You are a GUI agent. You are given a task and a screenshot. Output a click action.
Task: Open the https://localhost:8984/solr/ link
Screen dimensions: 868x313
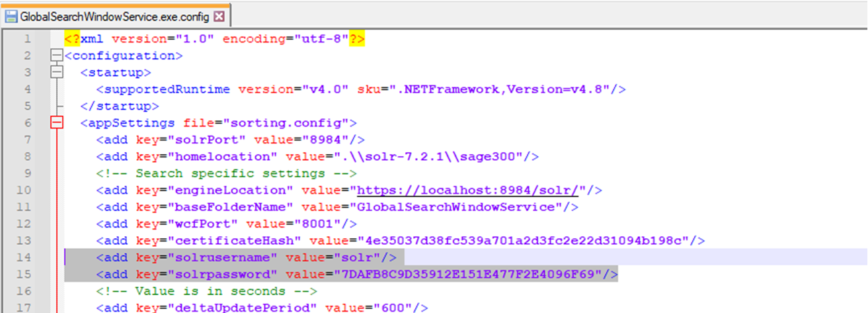pos(468,190)
